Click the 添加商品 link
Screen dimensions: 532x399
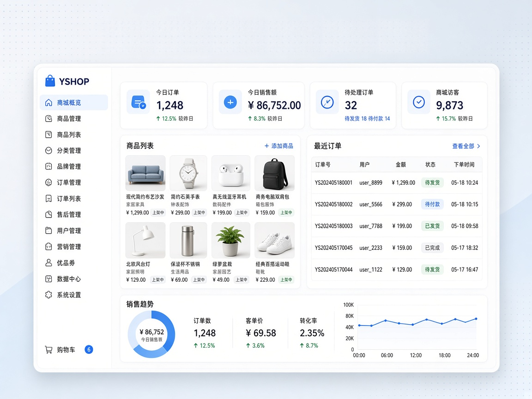click(278, 146)
